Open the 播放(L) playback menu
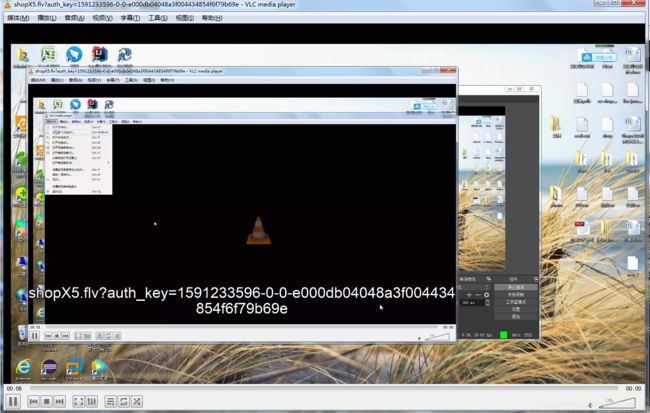The width and height of the screenshot is (650, 413). point(46,18)
